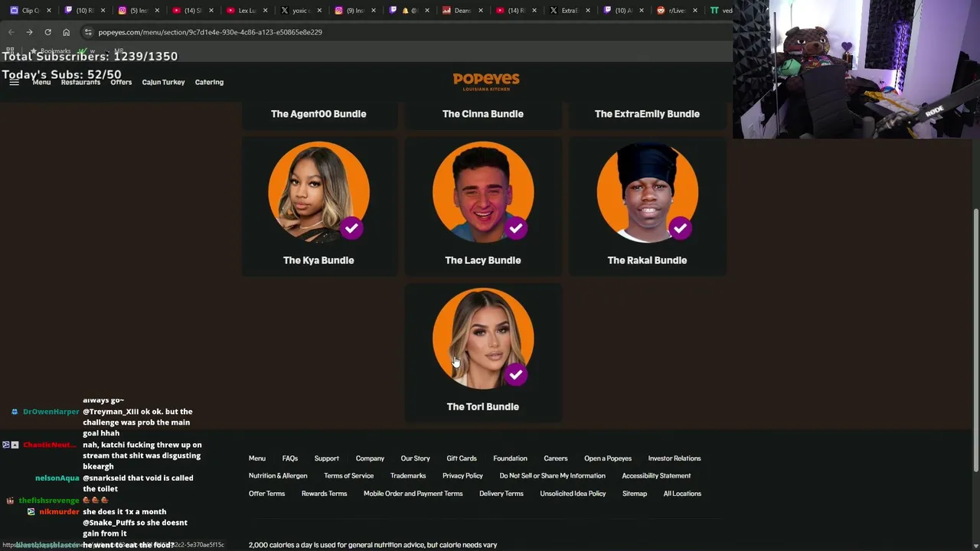980x551 pixels.
Task: Open The ExtraEmily Bundle title
Action: [647, 113]
